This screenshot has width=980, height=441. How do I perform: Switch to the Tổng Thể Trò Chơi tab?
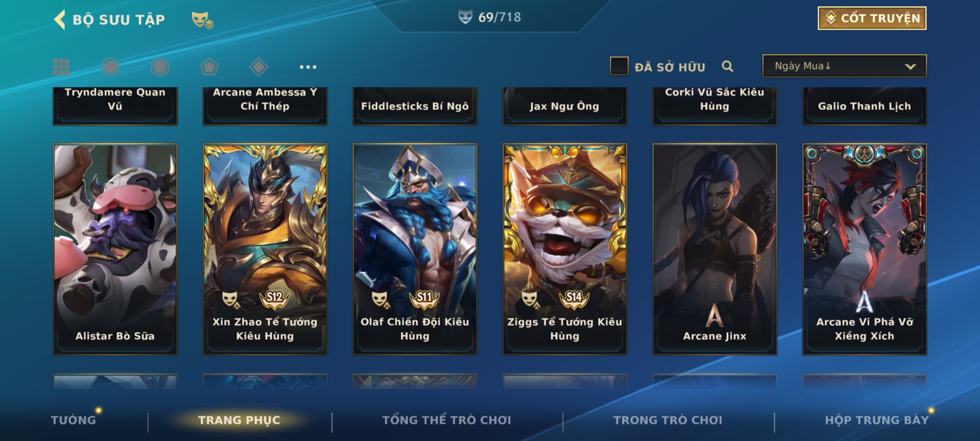click(x=447, y=420)
